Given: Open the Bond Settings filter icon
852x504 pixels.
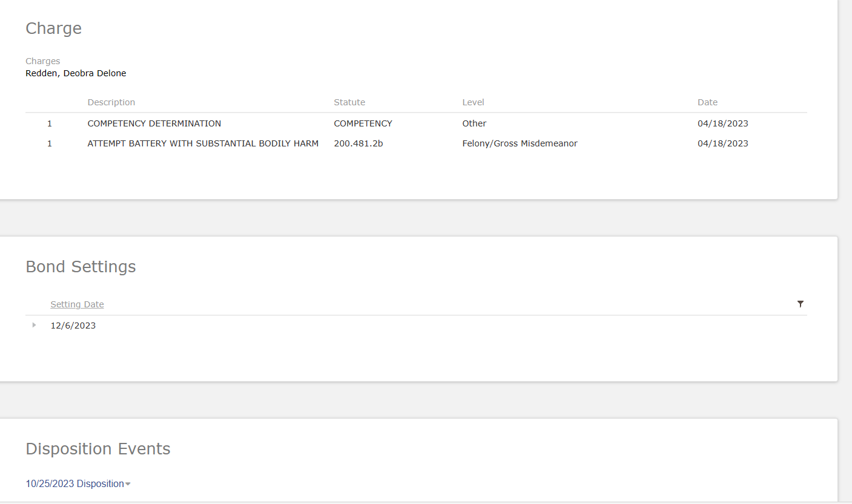Looking at the screenshot, I should 800,304.
